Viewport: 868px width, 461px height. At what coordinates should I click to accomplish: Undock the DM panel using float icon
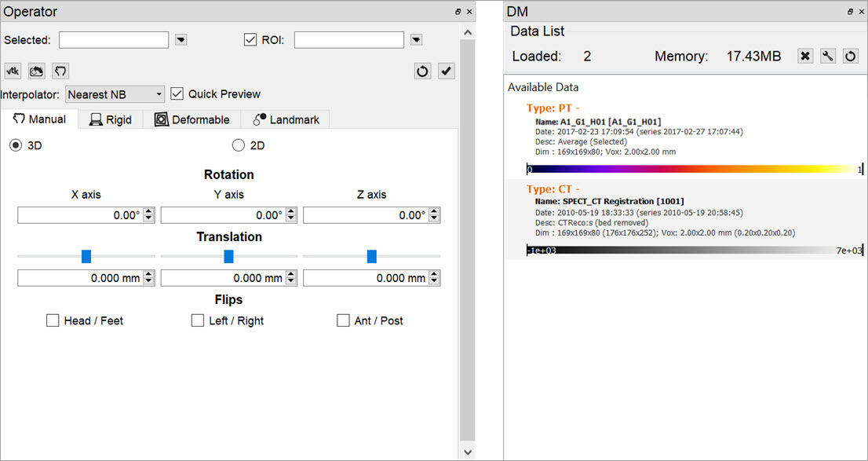[850, 12]
